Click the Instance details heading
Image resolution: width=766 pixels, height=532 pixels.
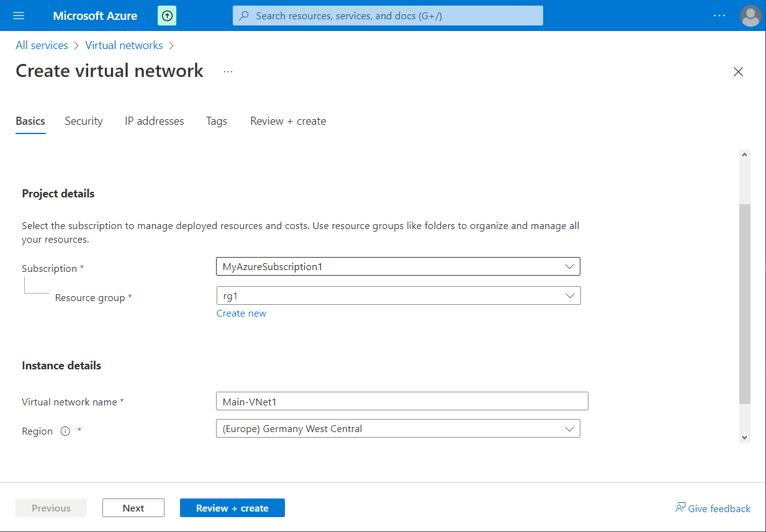coord(61,366)
